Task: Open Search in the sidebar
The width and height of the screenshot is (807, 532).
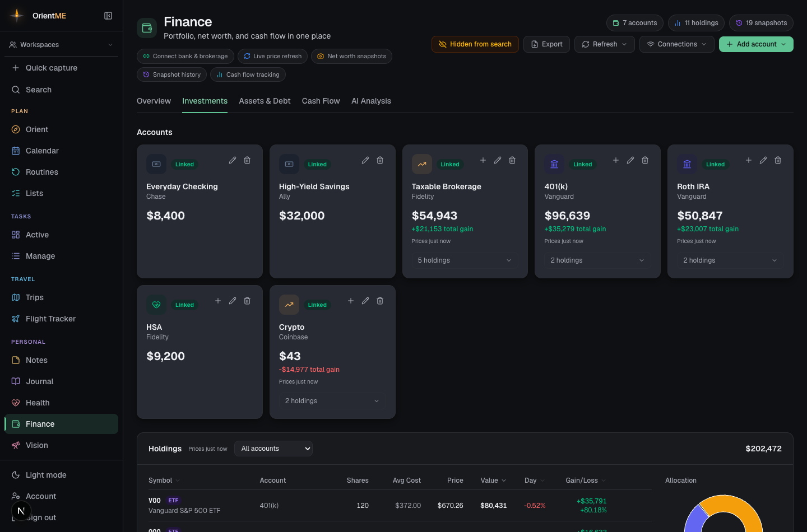Action: [x=62, y=90]
